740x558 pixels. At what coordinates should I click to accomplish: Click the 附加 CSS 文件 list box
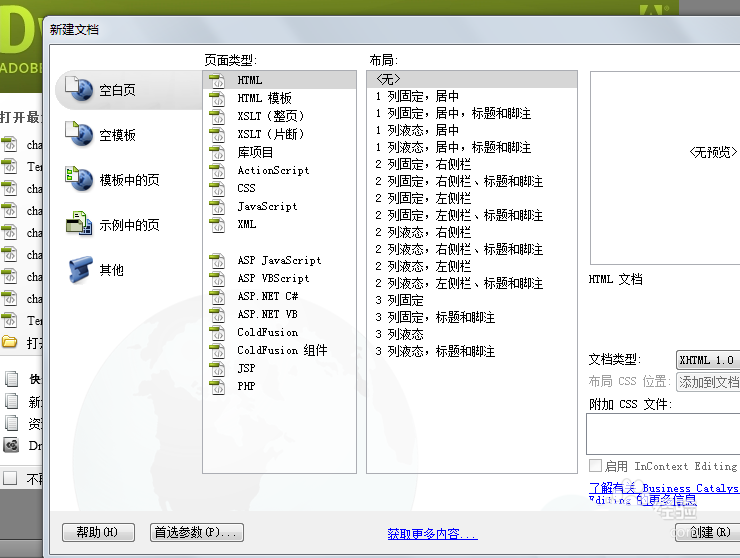663,434
